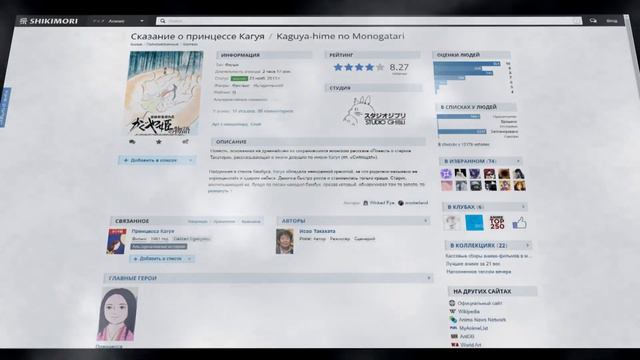Click the share icon under the poster
This screenshot has height=360, width=640.
click(186, 142)
